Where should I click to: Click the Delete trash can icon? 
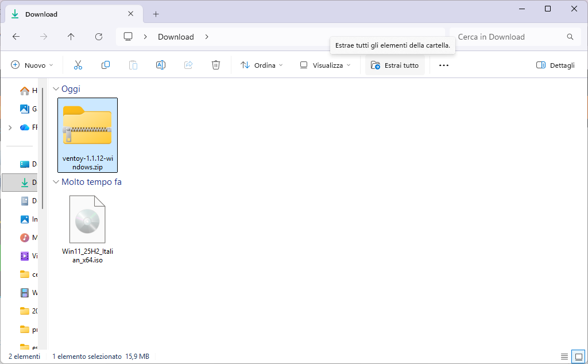(x=216, y=65)
